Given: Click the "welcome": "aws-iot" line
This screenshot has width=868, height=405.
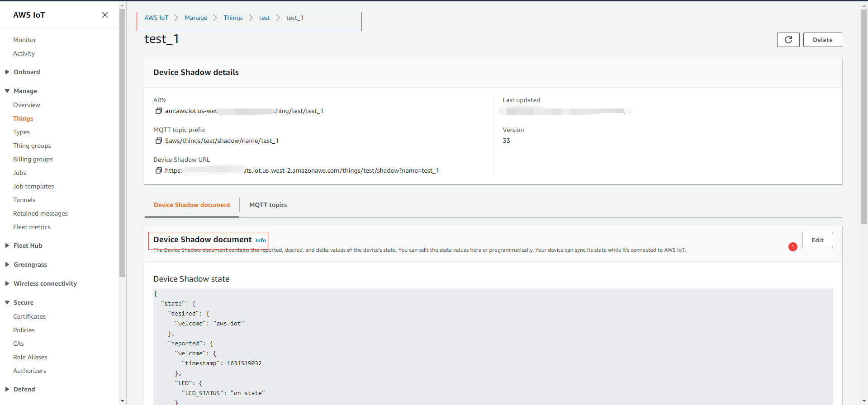Looking at the screenshot, I should 209,324.
